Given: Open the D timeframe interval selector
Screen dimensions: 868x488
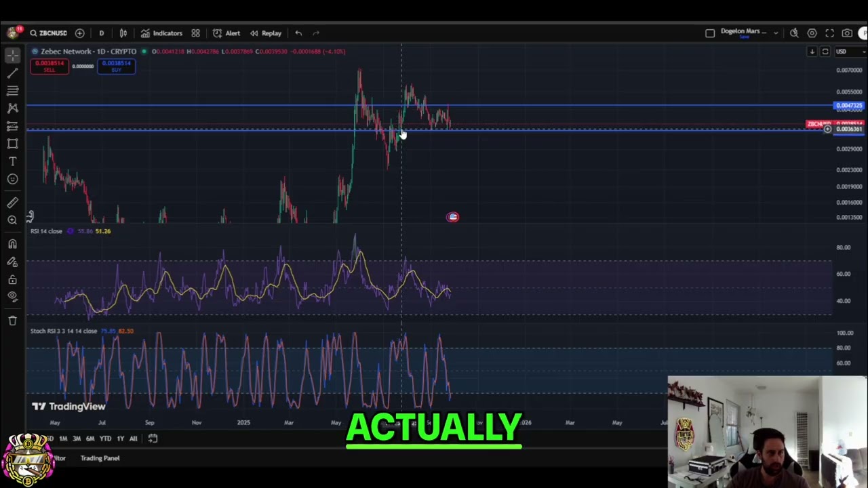Looking at the screenshot, I should pos(102,33).
